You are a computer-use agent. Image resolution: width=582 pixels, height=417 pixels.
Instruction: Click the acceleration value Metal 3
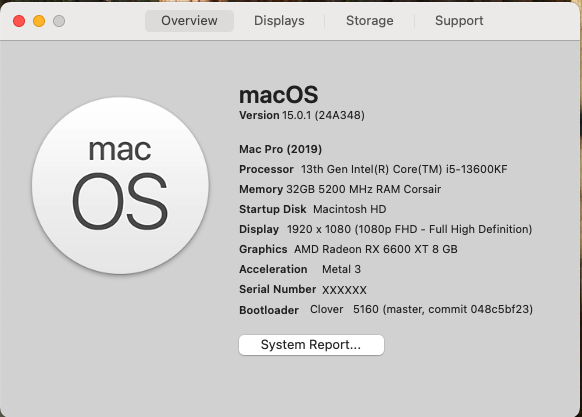pyautogui.click(x=341, y=269)
